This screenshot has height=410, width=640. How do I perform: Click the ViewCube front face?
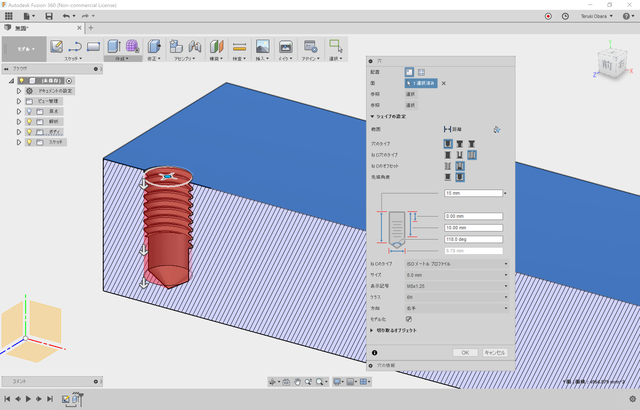(x=607, y=65)
